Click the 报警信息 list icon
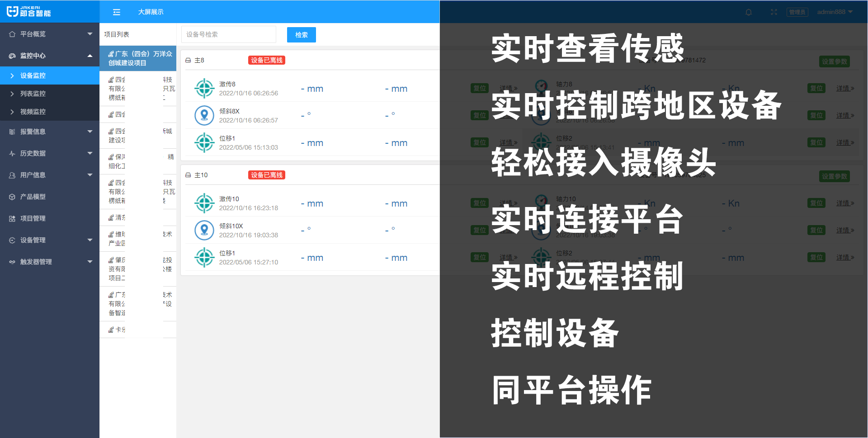The width and height of the screenshot is (868, 438). click(12, 132)
